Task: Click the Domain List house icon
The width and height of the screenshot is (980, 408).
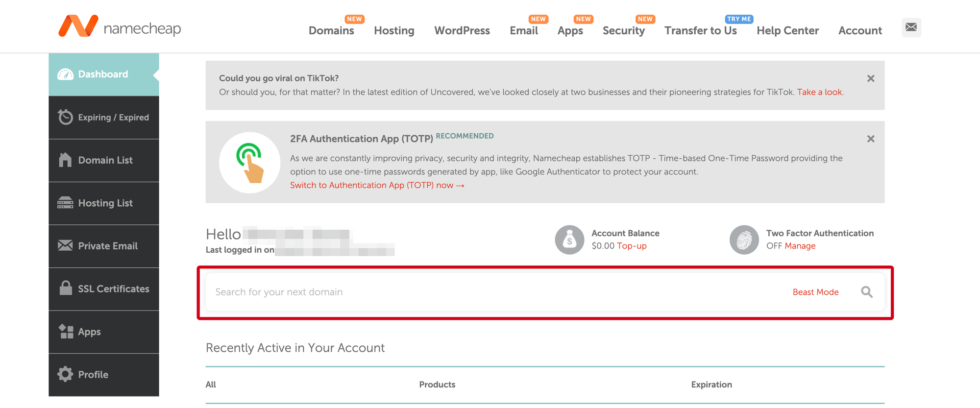Action: coord(65,160)
